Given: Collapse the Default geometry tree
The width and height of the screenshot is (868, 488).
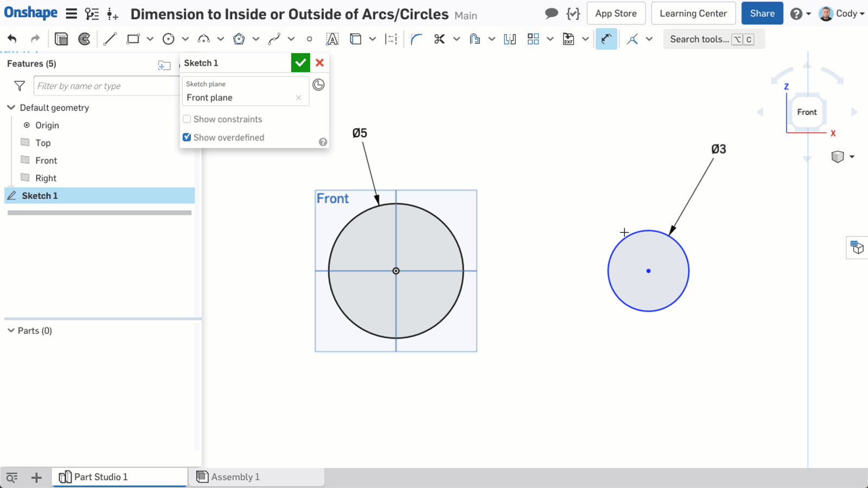Looking at the screenshot, I should pos(11,107).
